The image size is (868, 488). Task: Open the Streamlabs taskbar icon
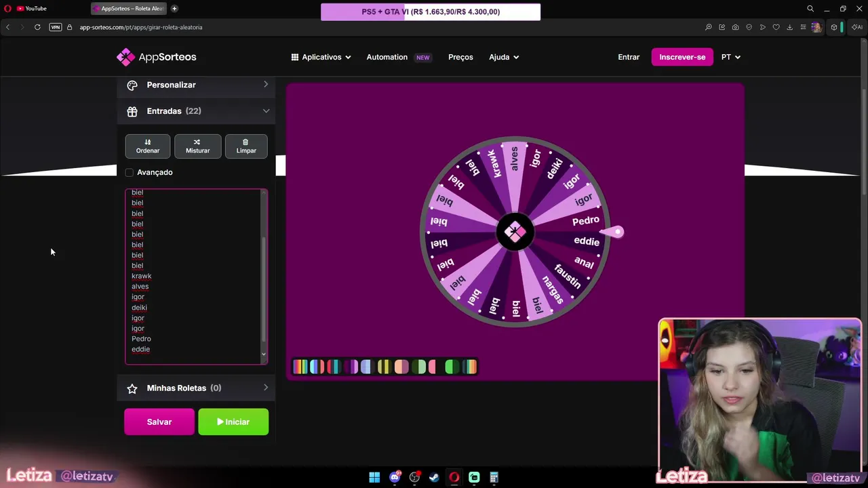pos(474,477)
